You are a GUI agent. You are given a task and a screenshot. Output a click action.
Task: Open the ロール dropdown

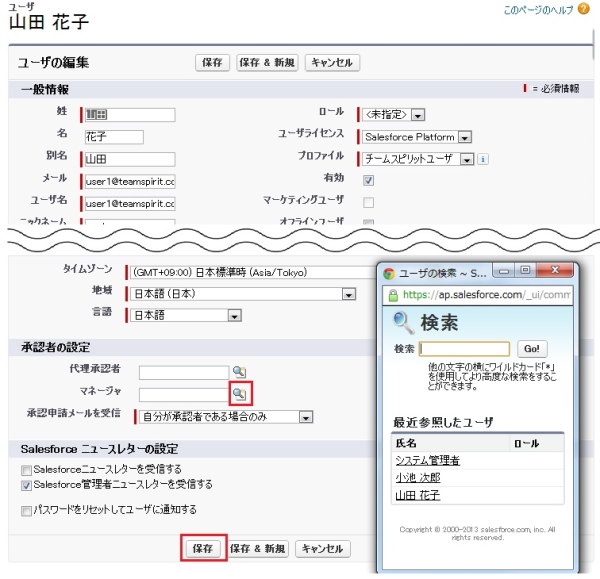point(393,114)
